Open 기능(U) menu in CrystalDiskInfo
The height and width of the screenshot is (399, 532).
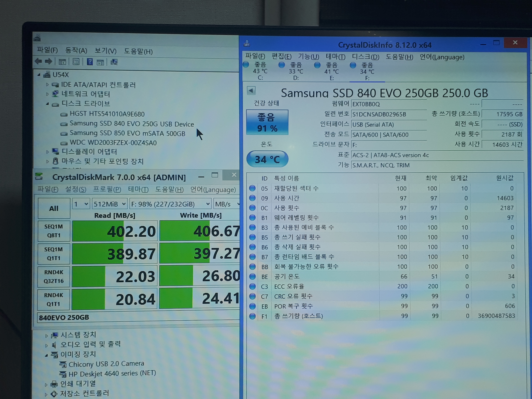pyautogui.click(x=309, y=57)
